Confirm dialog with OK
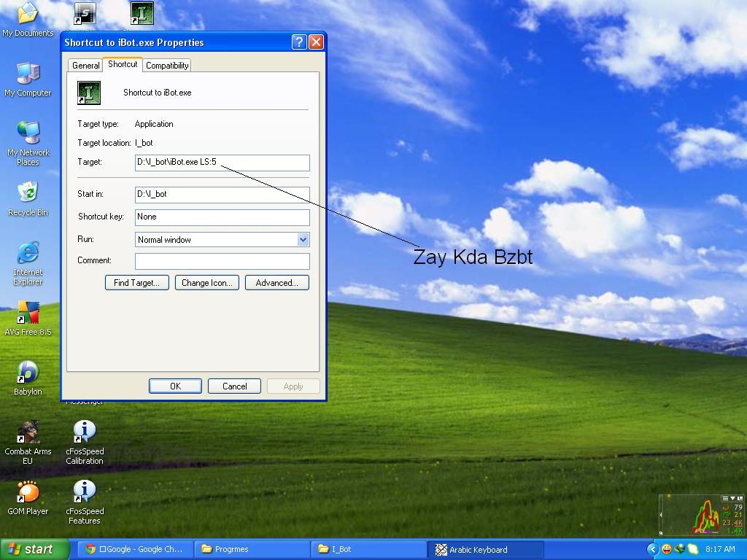This screenshot has height=560, width=747. tap(175, 386)
